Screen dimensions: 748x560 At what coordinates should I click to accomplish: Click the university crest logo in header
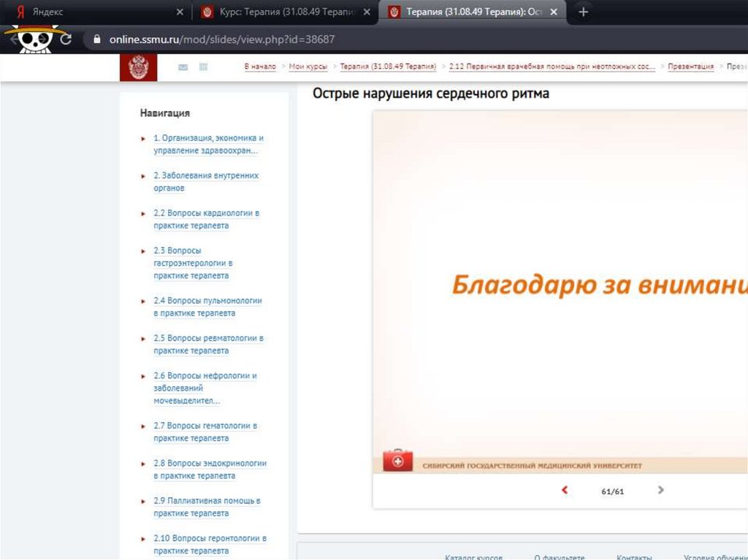[x=137, y=68]
